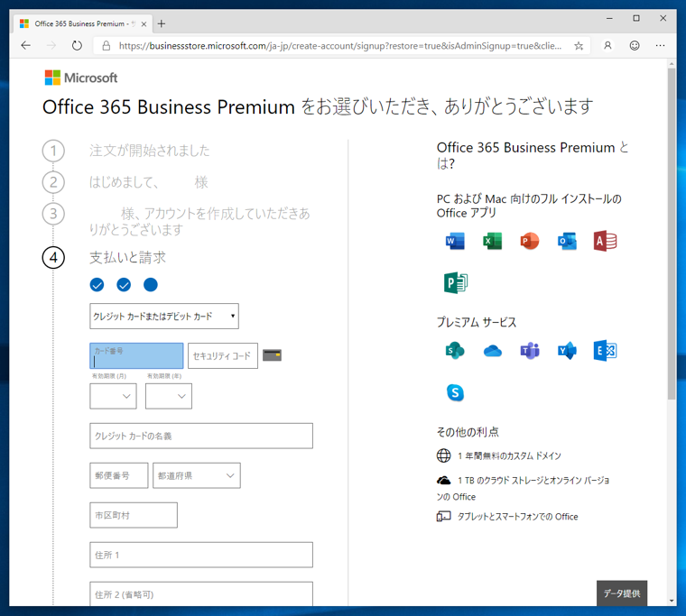Click the Outlook app icon
The image size is (686, 616).
[x=568, y=241]
